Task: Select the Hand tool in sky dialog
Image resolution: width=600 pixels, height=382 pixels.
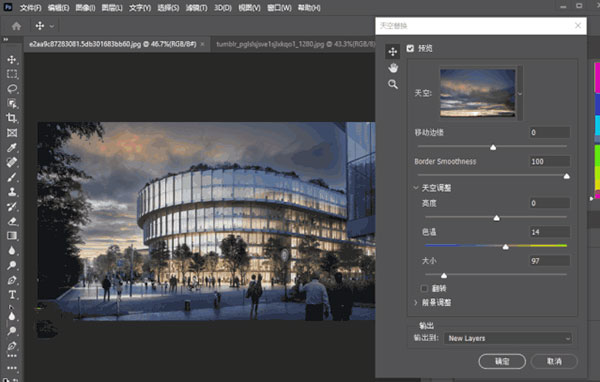Action: (x=393, y=68)
